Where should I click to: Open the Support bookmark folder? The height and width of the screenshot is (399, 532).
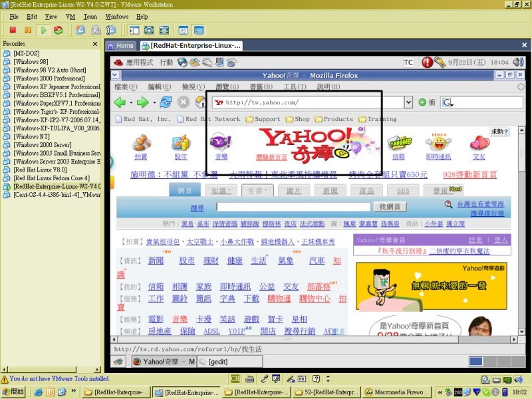point(263,119)
